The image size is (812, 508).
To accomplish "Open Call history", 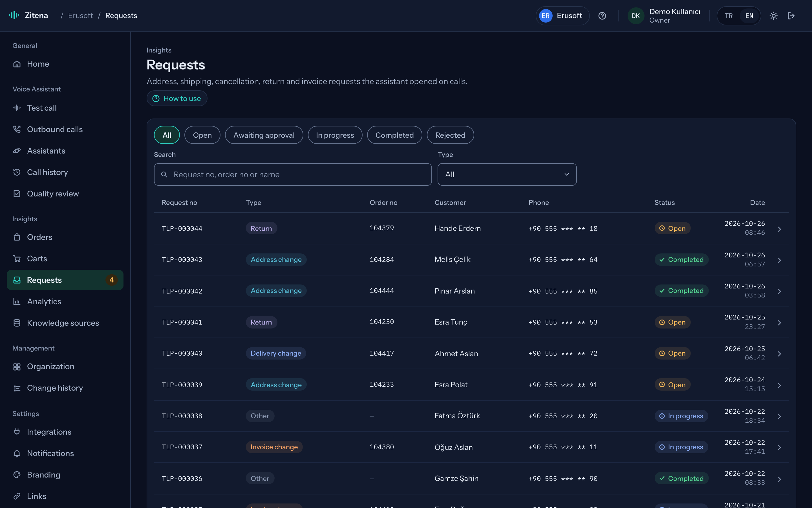I will [x=65, y=172].
